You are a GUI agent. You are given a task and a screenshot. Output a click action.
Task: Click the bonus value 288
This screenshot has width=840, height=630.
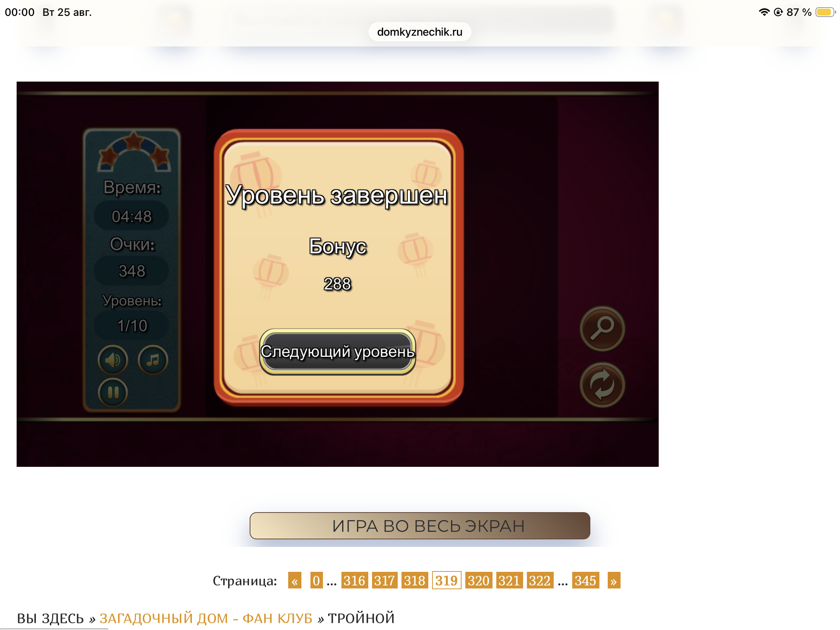337,284
